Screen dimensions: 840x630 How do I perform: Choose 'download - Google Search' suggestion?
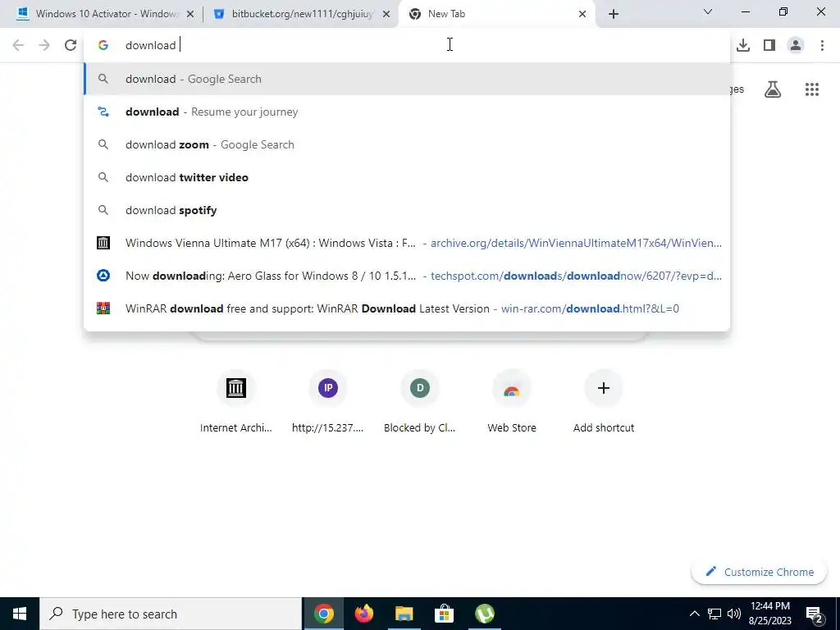coord(407,79)
